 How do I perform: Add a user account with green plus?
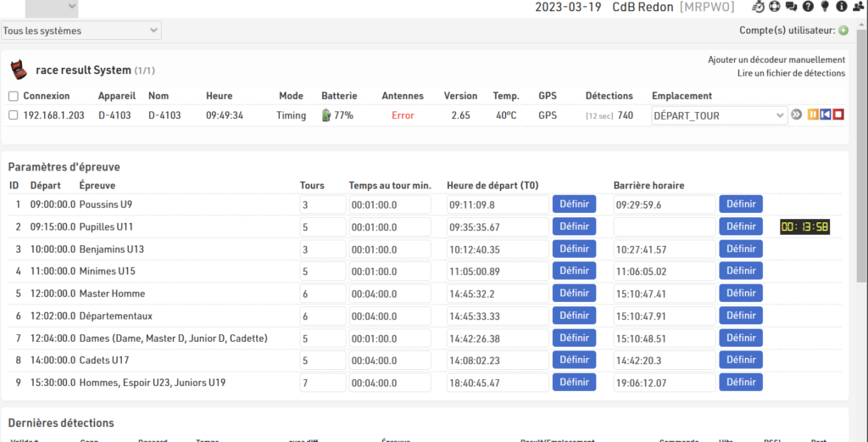[843, 31]
